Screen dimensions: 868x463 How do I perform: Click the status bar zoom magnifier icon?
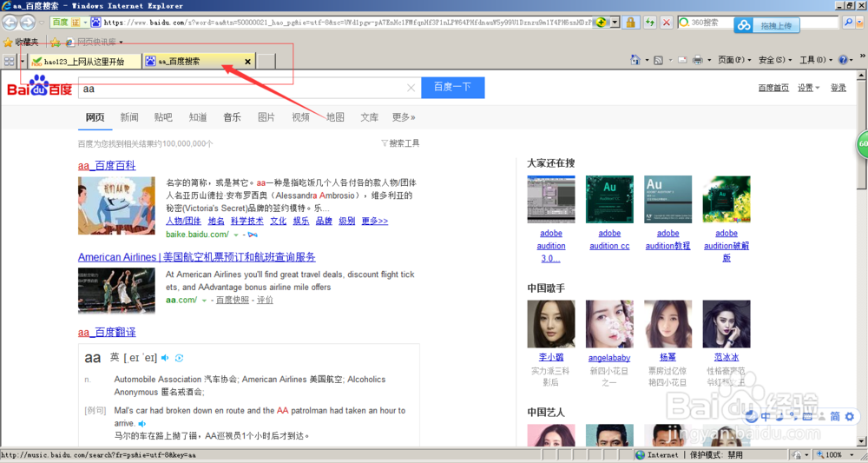(x=820, y=454)
